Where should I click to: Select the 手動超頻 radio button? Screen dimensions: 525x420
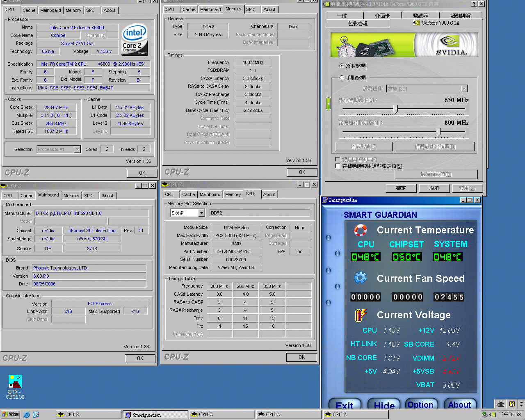click(x=341, y=78)
